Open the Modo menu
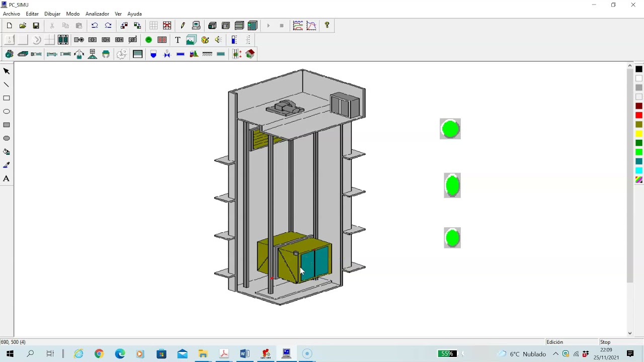Viewport: 644px width, 362px height. 73,14
